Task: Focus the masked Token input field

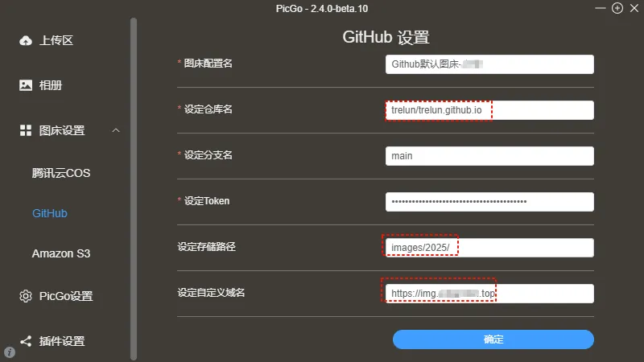Action: [489, 202]
